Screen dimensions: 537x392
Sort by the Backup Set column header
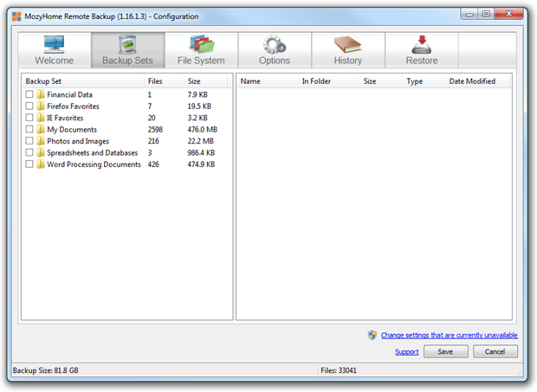point(83,81)
